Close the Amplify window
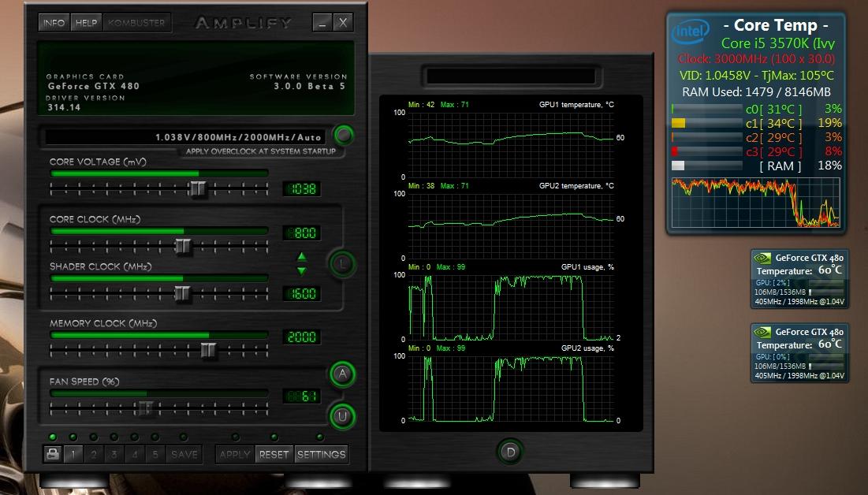Viewport: 868px width, 495px height. [x=343, y=23]
